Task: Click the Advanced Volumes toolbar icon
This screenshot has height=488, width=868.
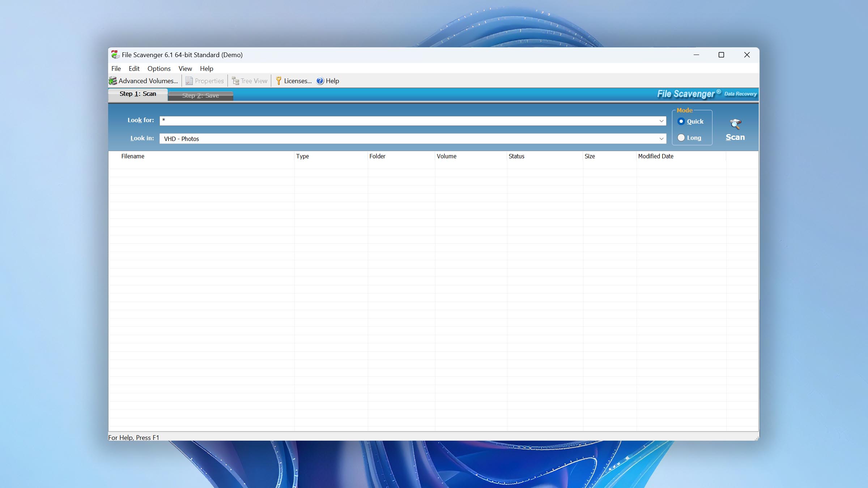Action: click(113, 81)
